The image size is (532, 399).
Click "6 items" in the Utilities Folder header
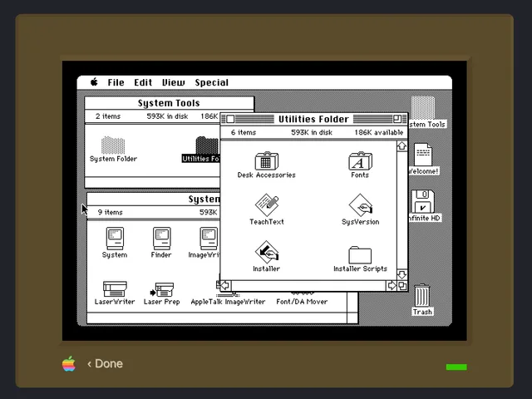(x=244, y=132)
